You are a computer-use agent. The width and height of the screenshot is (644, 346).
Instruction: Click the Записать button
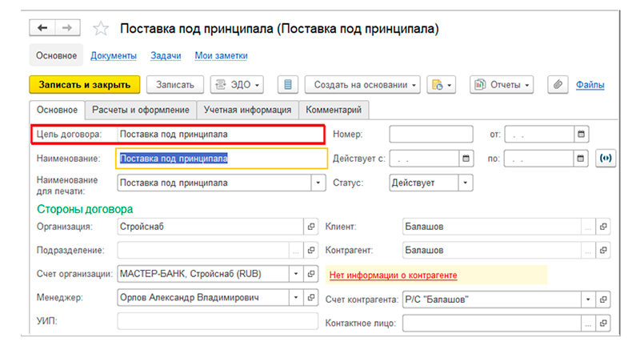tap(175, 85)
